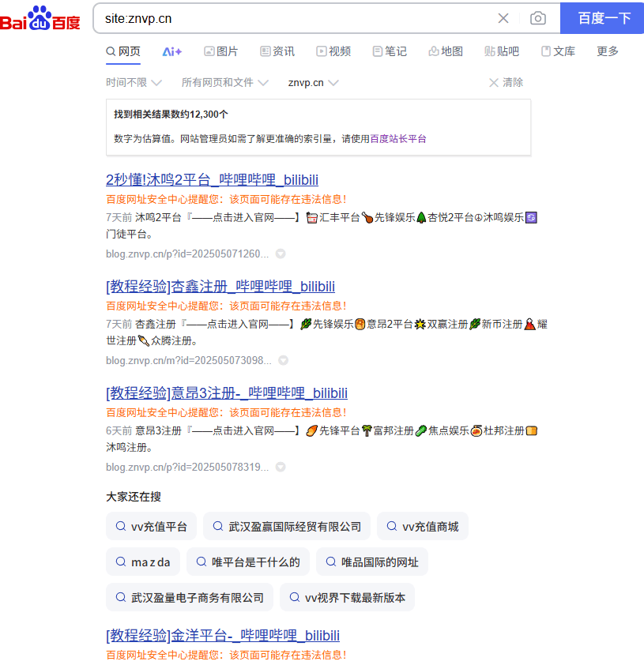Click 清除 to clear filters
This screenshot has width=644, height=665.
pos(507,82)
